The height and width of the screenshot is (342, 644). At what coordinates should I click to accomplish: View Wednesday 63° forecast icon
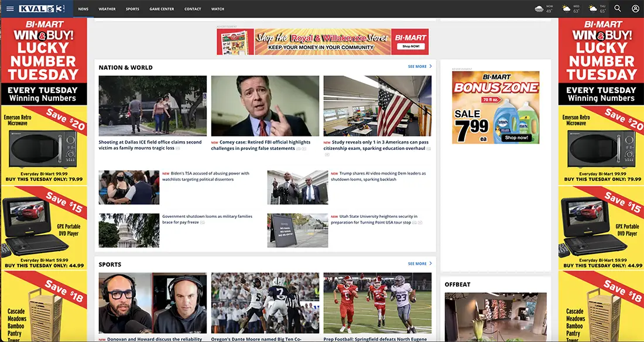[x=566, y=9]
